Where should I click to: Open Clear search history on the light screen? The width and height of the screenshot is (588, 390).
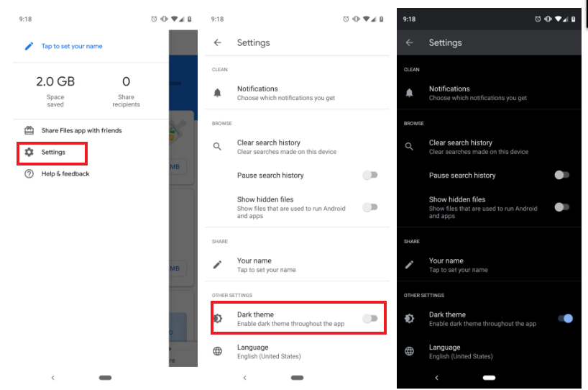[286, 147]
